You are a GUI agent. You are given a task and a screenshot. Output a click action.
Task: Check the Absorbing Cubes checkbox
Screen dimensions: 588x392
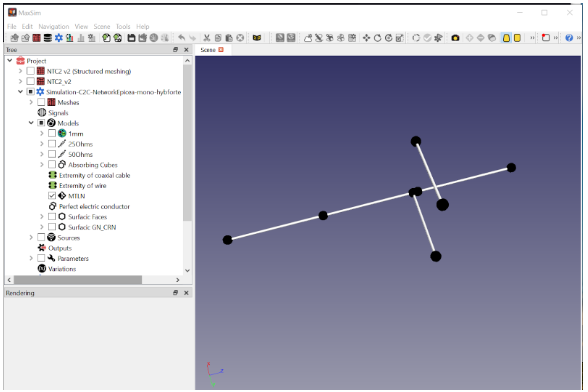52,165
